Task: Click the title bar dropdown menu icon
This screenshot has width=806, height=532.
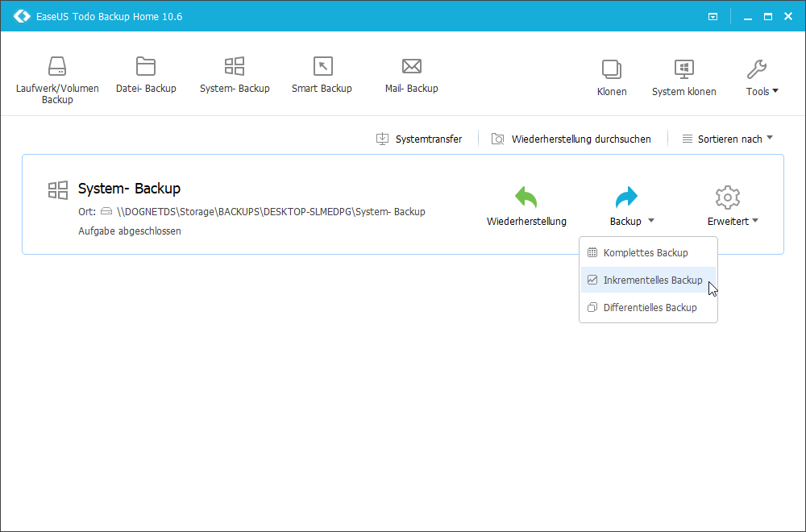Action: point(713,16)
